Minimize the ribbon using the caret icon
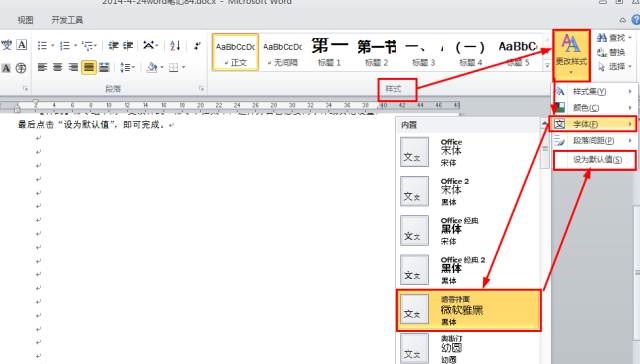 622,20
